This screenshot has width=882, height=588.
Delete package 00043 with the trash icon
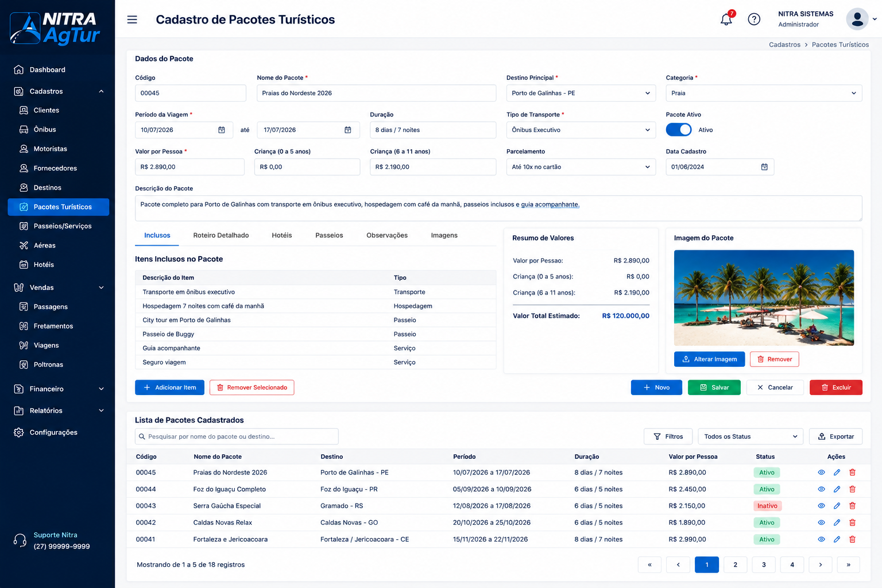[852, 506]
